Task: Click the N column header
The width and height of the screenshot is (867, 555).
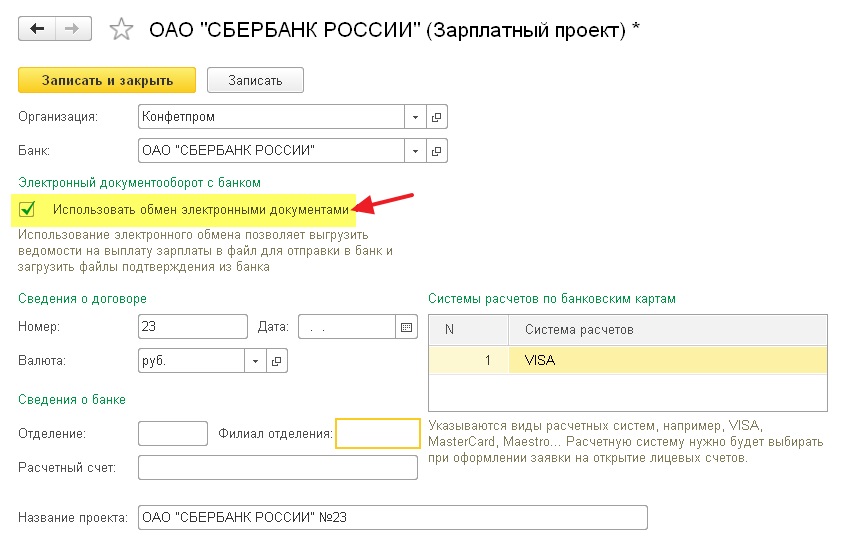Action: (468, 330)
